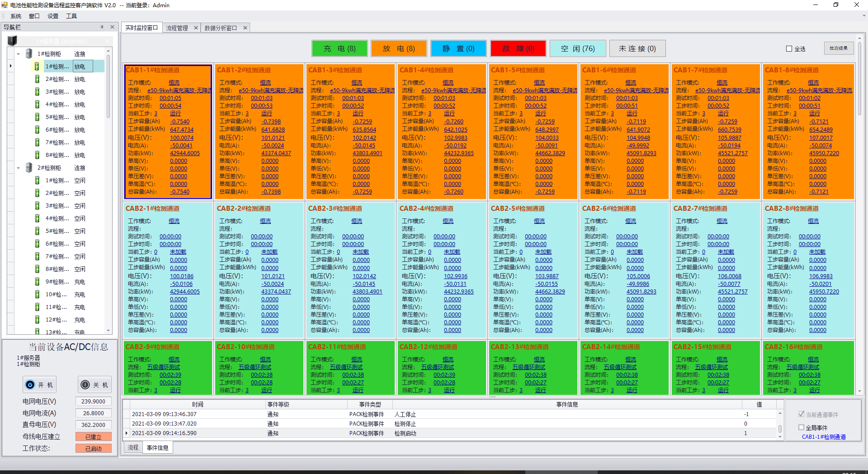Click the 1#检测柜 cabinet icon
The width and height of the screenshot is (868, 474).
(28, 53)
